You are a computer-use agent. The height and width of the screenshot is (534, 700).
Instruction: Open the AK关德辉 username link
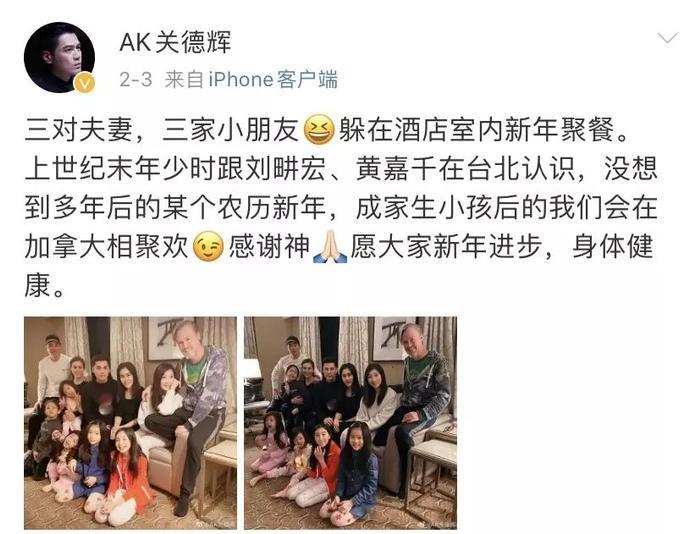click(x=175, y=43)
